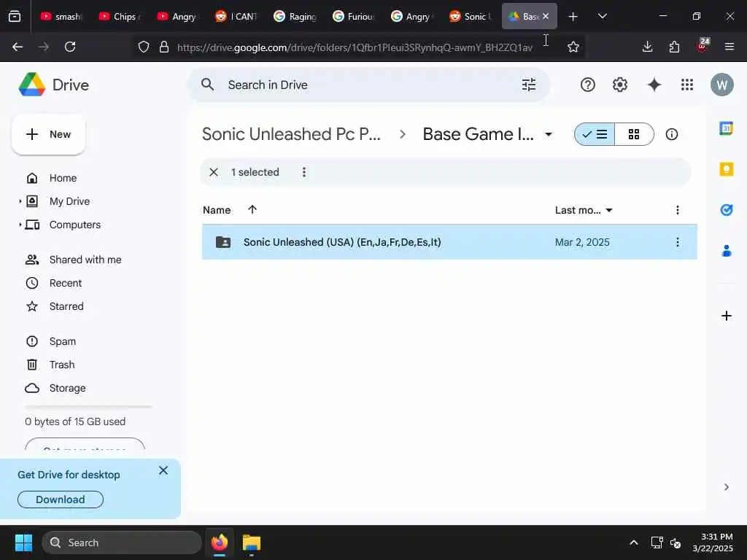Open Google Tasks side panel
Image resolution: width=747 pixels, height=560 pixels.
(726, 209)
